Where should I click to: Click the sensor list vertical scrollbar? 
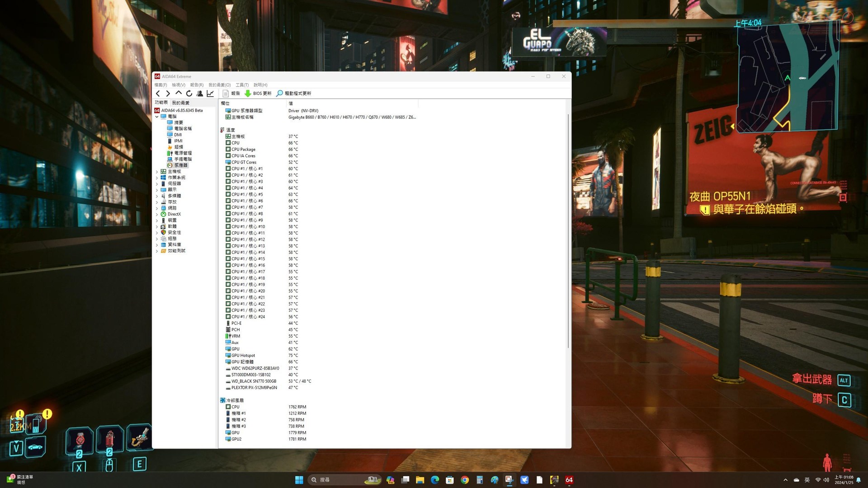coord(568,230)
